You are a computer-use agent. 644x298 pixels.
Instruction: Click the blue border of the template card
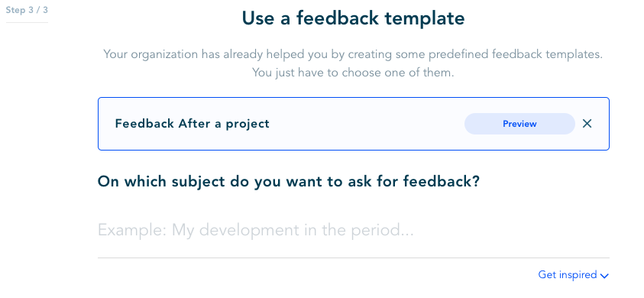(x=353, y=97)
